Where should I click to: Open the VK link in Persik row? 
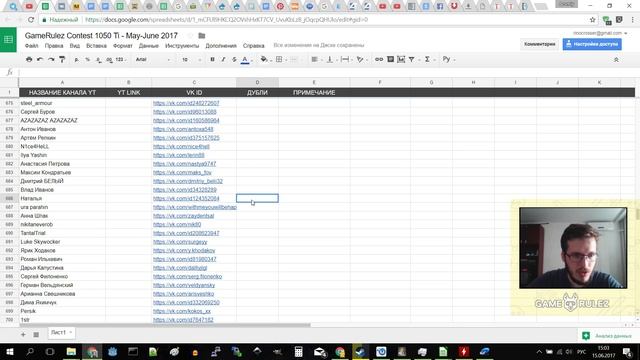click(182, 311)
